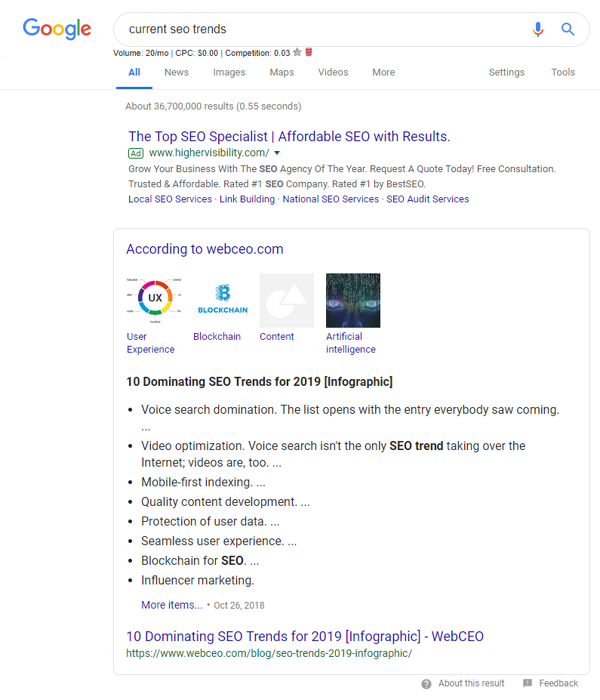The width and height of the screenshot is (600, 700).
Task: Open the Artificial intelligence face thumbnail
Action: [x=353, y=301]
